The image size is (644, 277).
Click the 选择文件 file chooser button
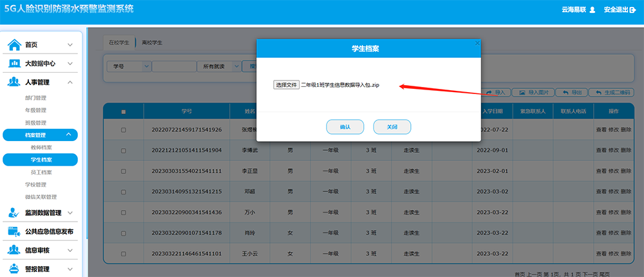(x=286, y=85)
